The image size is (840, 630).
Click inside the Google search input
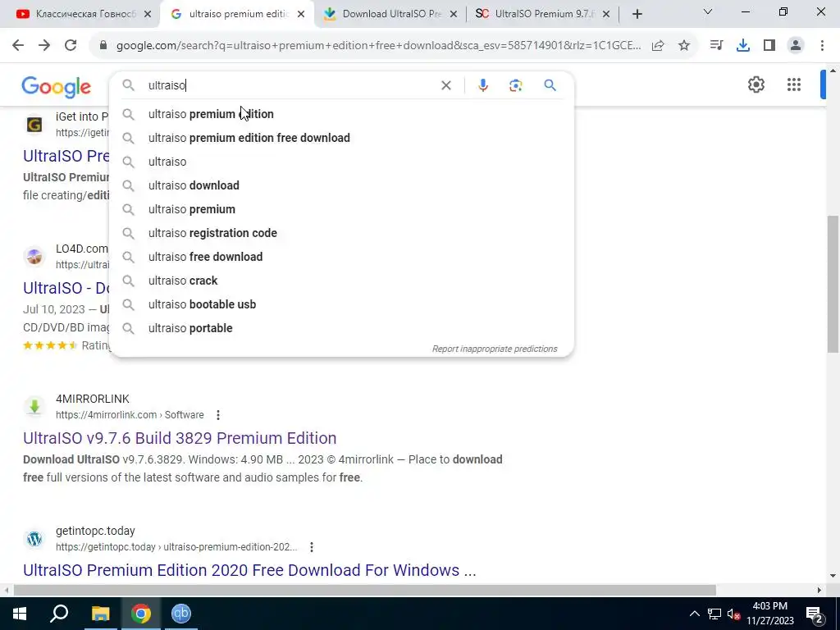click(x=290, y=85)
